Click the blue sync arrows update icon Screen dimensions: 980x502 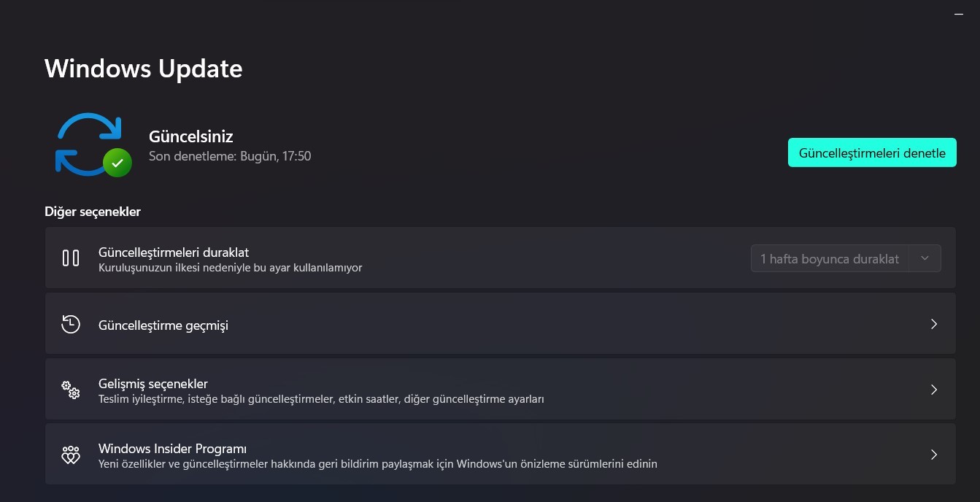[90, 144]
